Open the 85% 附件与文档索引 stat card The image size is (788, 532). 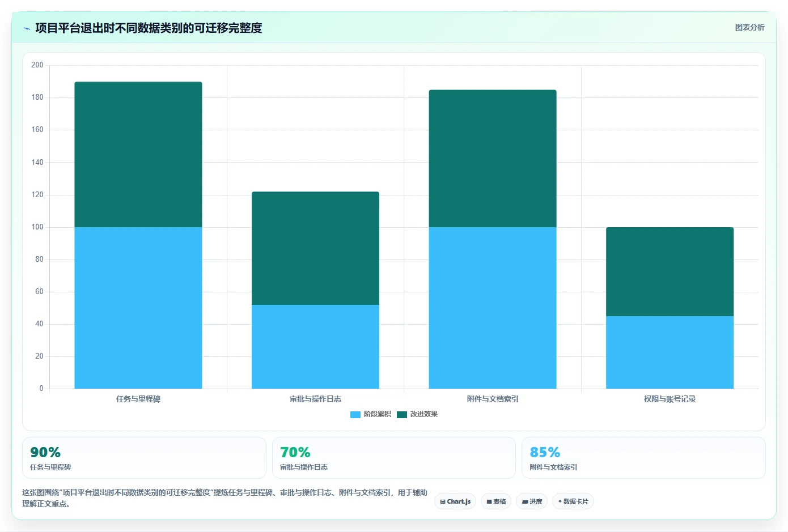[643, 458]
